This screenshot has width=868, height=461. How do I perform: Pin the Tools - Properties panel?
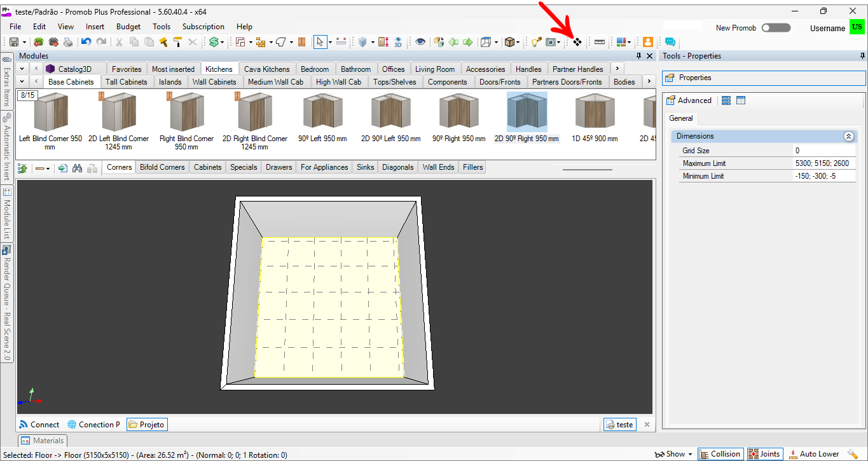(862, 56)
